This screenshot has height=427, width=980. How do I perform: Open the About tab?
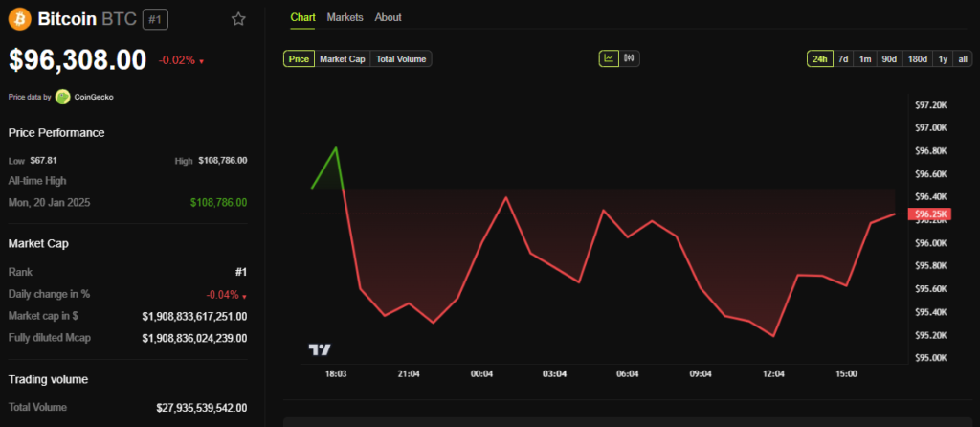pos(389,17)
